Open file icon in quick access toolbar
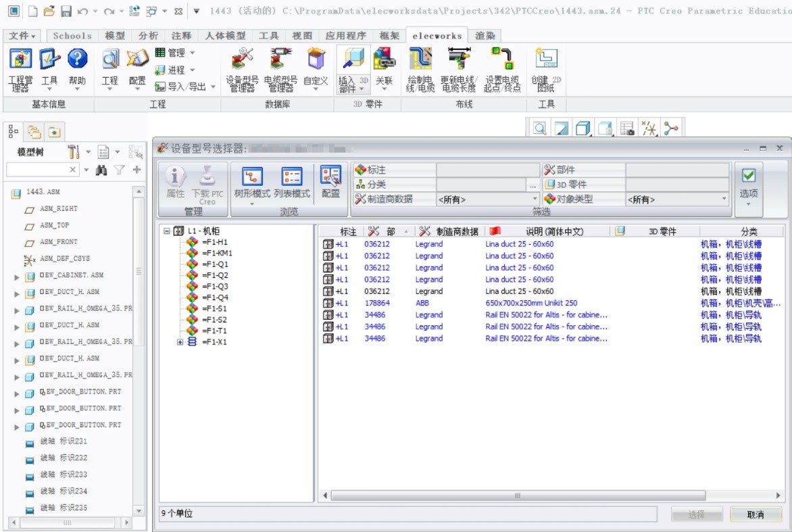The height and width of the screenshot is (532, 792). coord(49,11)
